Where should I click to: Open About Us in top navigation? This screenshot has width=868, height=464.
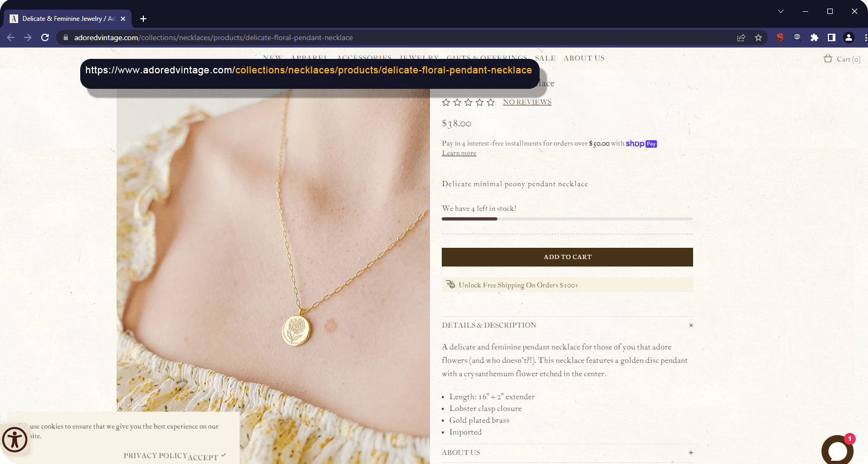pos(584,58)
